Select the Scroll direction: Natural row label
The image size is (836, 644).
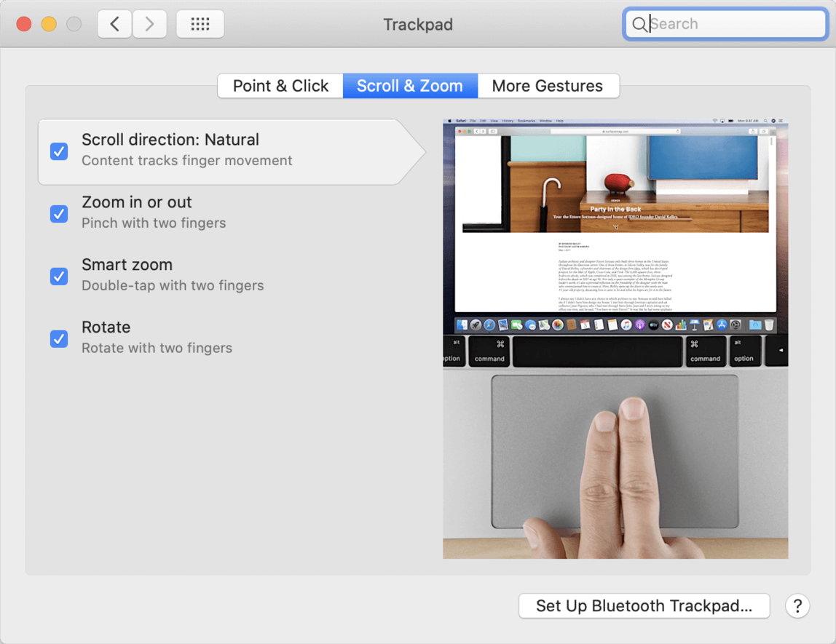[x=170, y=140]
